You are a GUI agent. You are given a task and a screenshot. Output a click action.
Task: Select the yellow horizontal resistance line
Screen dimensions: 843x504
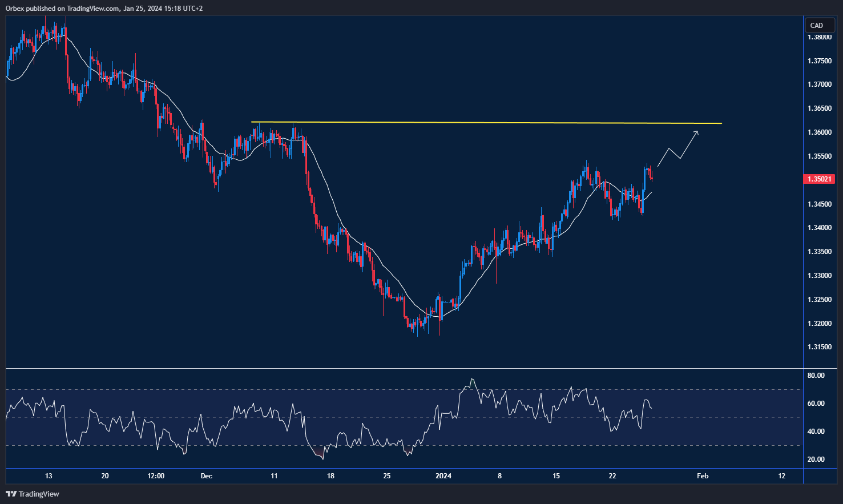point(485,123)
